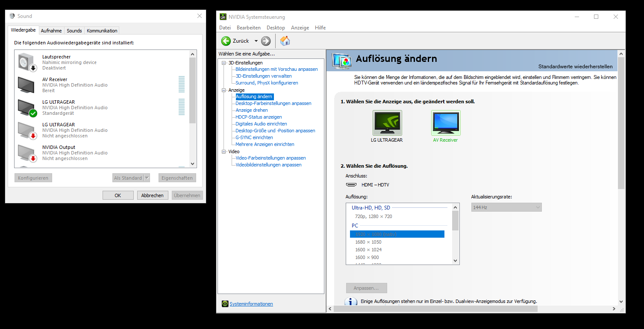Viewport: 644px width, 329px height.
Task: Click the Abbrechen button
Action: coord(153,195)
